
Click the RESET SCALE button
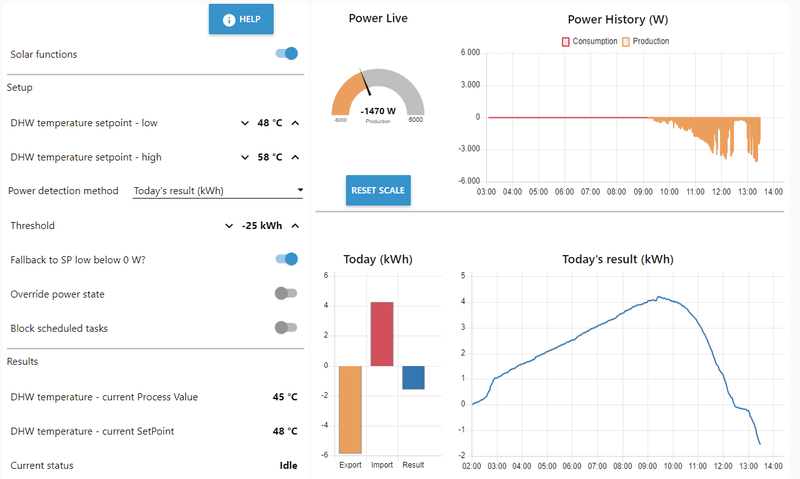coord(378,190)
